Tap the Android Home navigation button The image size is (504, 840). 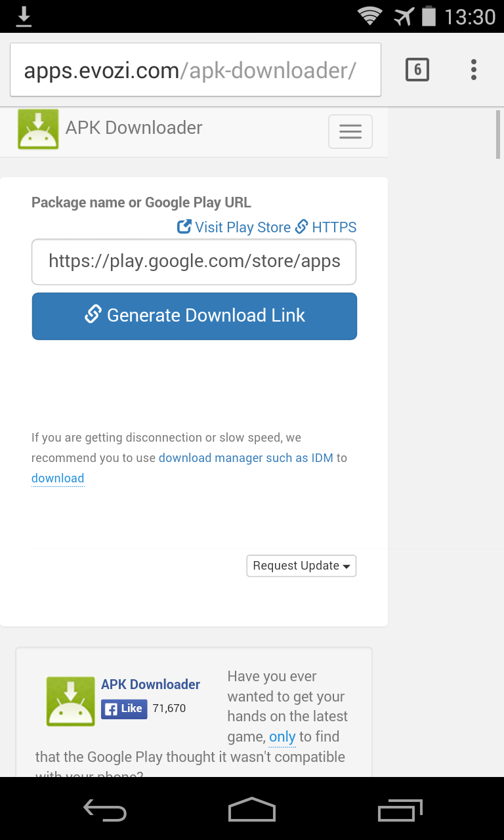pyautogui.click(x=252, y=810)
